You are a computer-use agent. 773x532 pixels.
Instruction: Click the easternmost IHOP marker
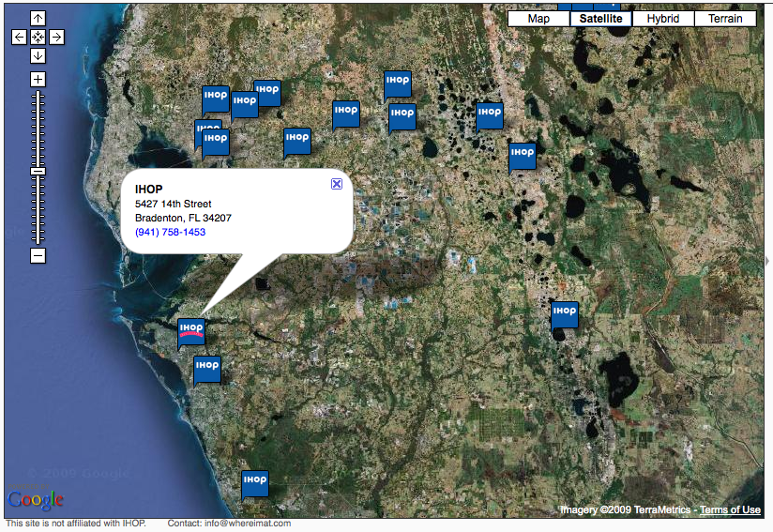pyautogui.click(x=564, y=312)
